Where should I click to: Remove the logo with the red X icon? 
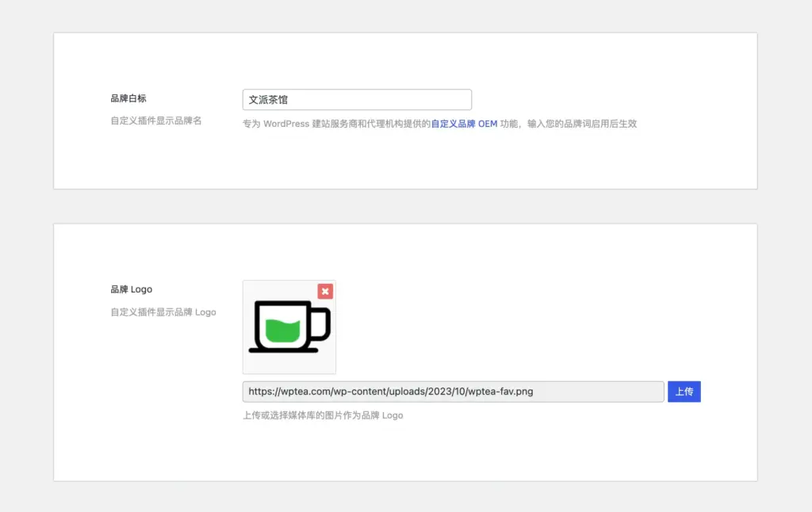[325, 292]
